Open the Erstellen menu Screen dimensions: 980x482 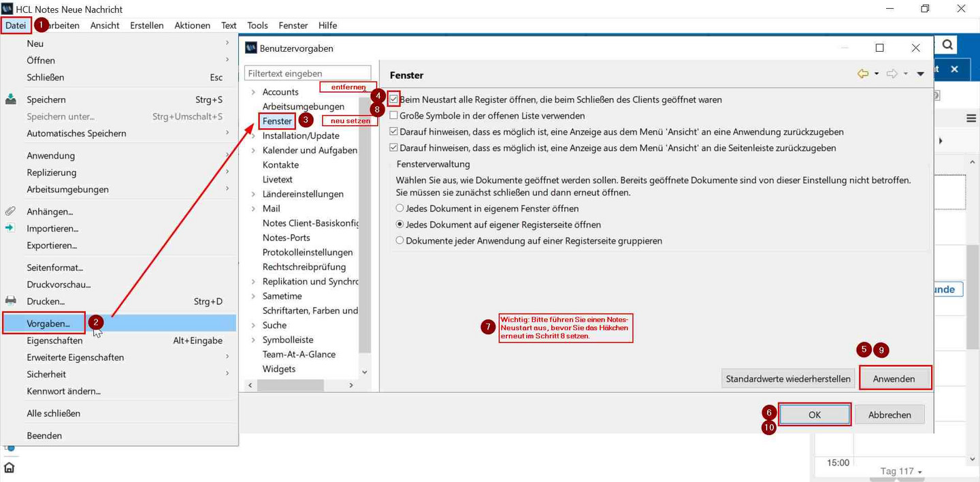click(147, 25)
